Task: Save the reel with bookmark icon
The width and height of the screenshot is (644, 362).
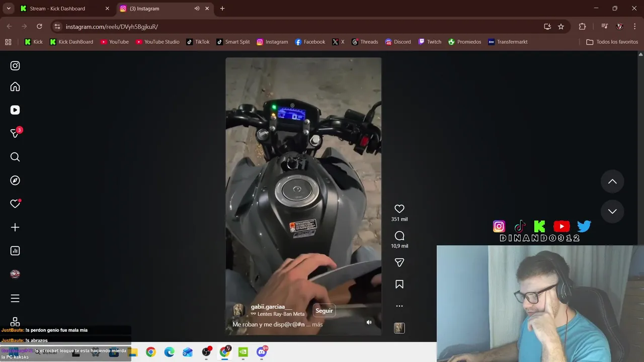Action: (399, 285)
